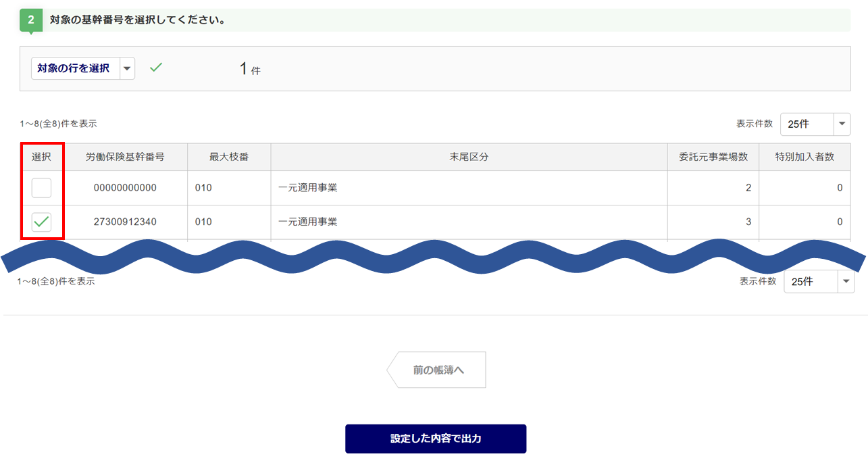Sort by 労働保険基幹番号 column header
This screenshot has height=465, width=868.
click(125, 157)
